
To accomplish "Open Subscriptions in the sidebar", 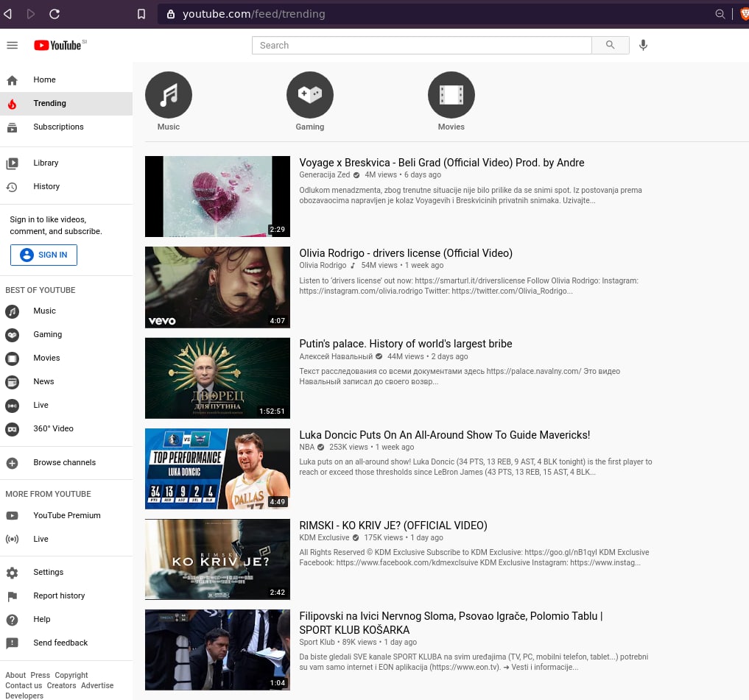I will [66, 127].
